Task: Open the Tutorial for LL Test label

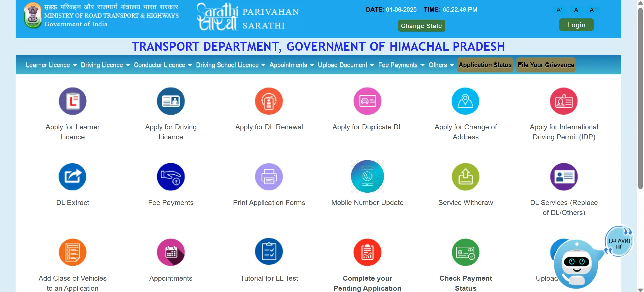Action: coord(269,278)
